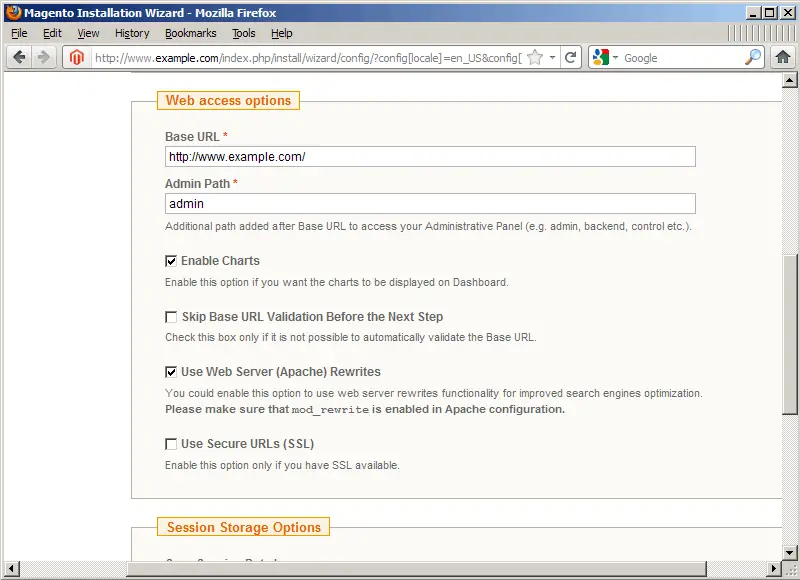Click the Base URL input field

pos(430,157)
